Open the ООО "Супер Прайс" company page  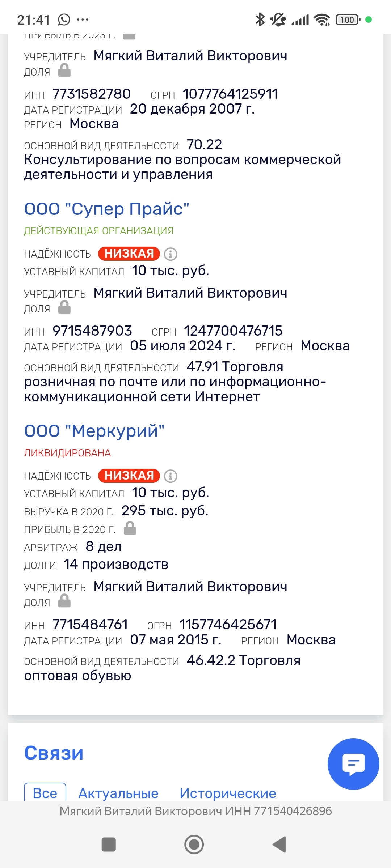point(106,209)
